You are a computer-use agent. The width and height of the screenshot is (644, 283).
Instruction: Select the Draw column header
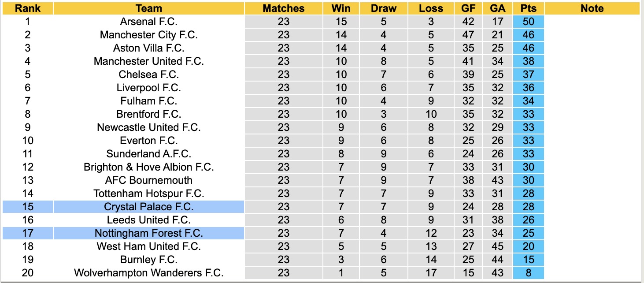383,8
